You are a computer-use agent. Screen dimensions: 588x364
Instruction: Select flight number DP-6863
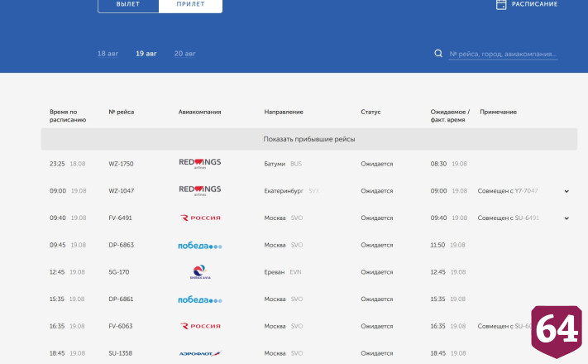click(x=121, y=245)
